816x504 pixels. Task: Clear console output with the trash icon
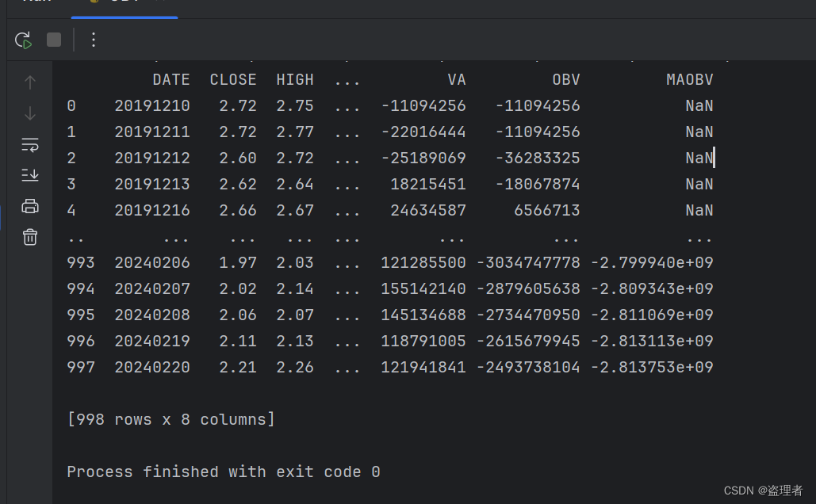(x=30, y=237)
